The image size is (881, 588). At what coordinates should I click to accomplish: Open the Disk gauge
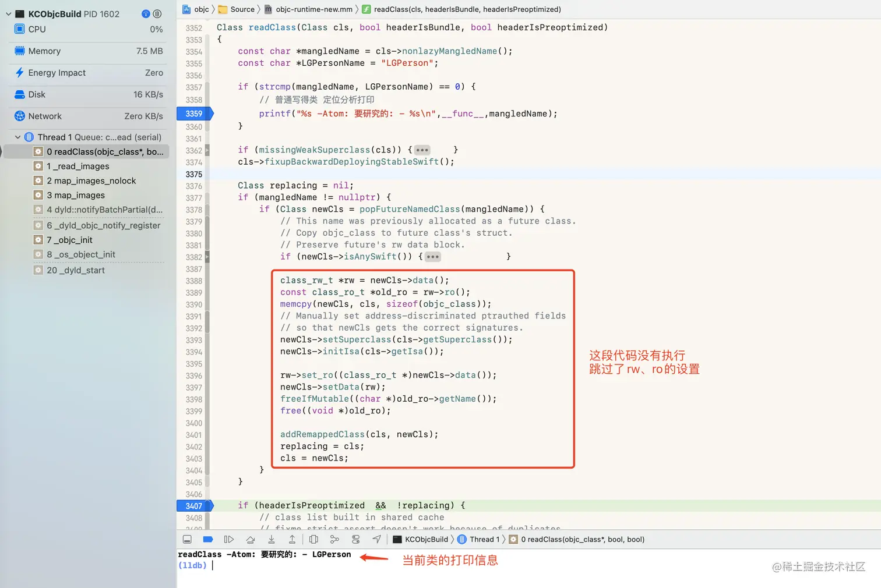tap(89, 94)
